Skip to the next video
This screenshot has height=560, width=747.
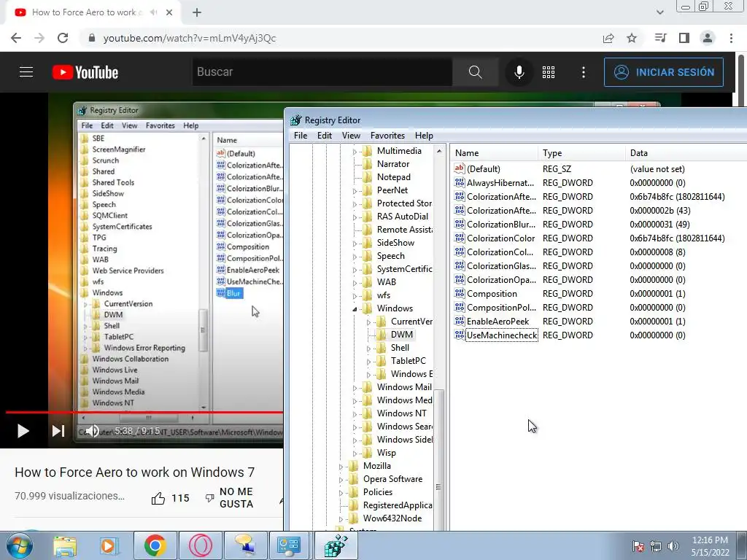tap(58, 431)
